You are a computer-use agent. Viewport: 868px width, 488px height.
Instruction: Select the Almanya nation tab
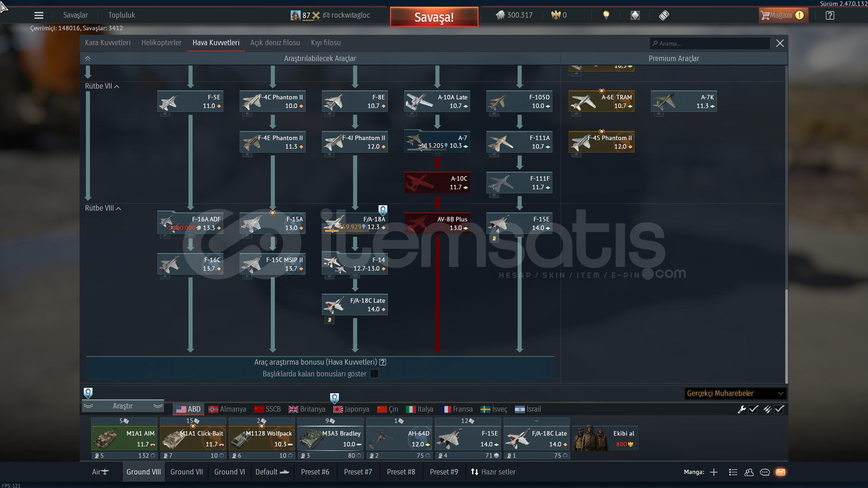[227, 409]
